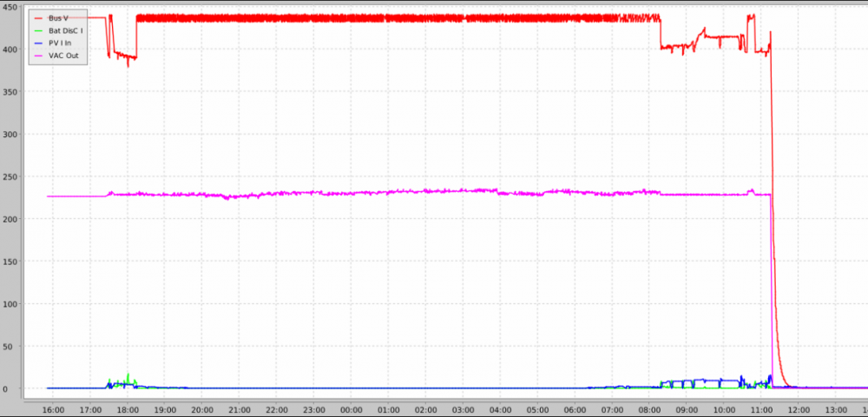Screen dimensions: 868x417
Task: Click the 150 y-axis label
Action: [9, 261]
